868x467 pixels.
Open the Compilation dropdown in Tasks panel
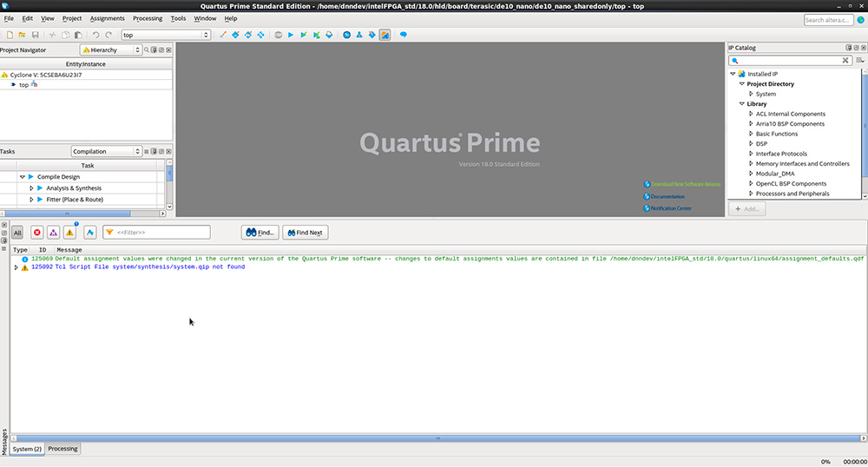tap(106, 151)
